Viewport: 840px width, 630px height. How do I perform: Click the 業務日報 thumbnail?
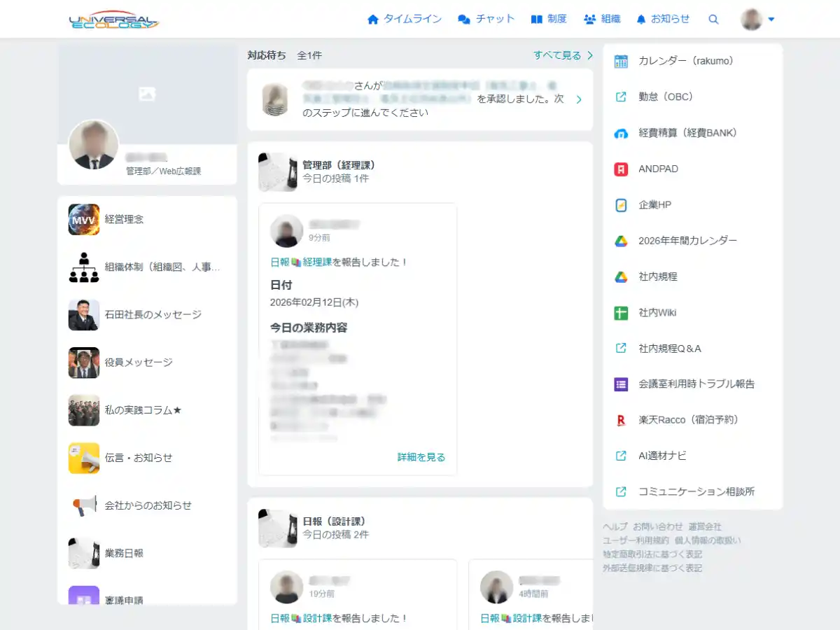[x=84, y=553]
